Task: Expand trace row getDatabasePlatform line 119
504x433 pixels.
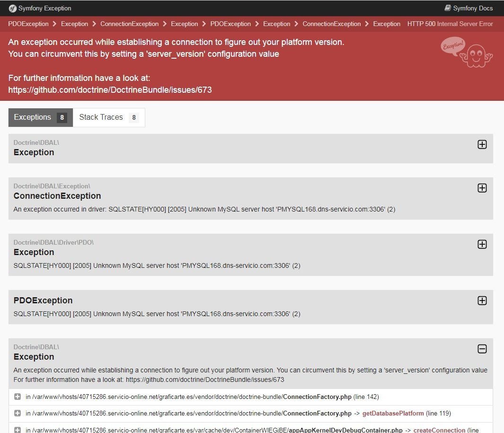Action: point(18,413)
